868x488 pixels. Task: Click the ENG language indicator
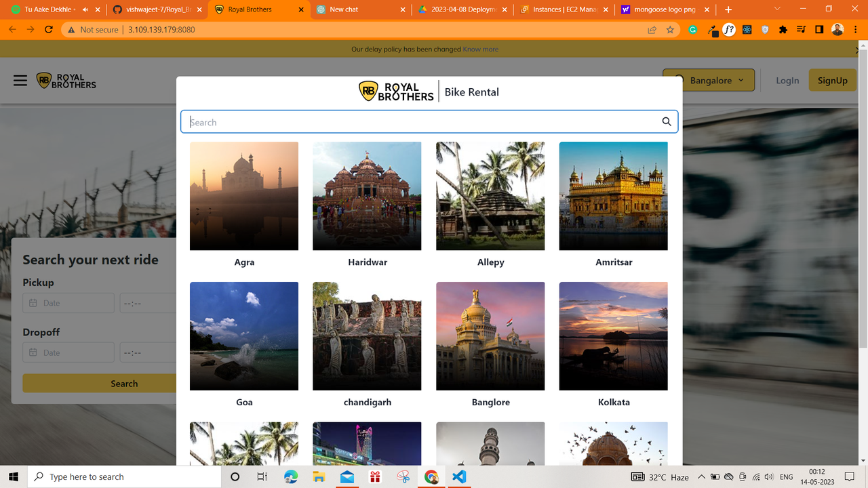coord(787,477)
